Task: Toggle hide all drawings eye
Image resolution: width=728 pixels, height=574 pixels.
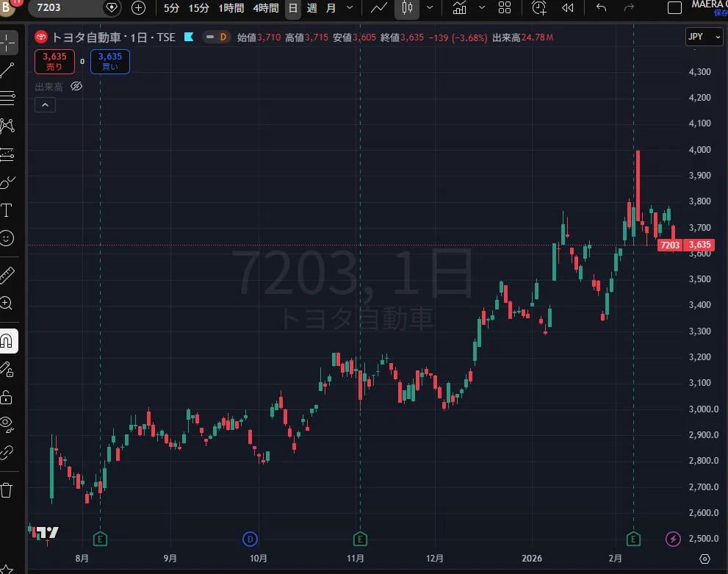Action: 7,424
